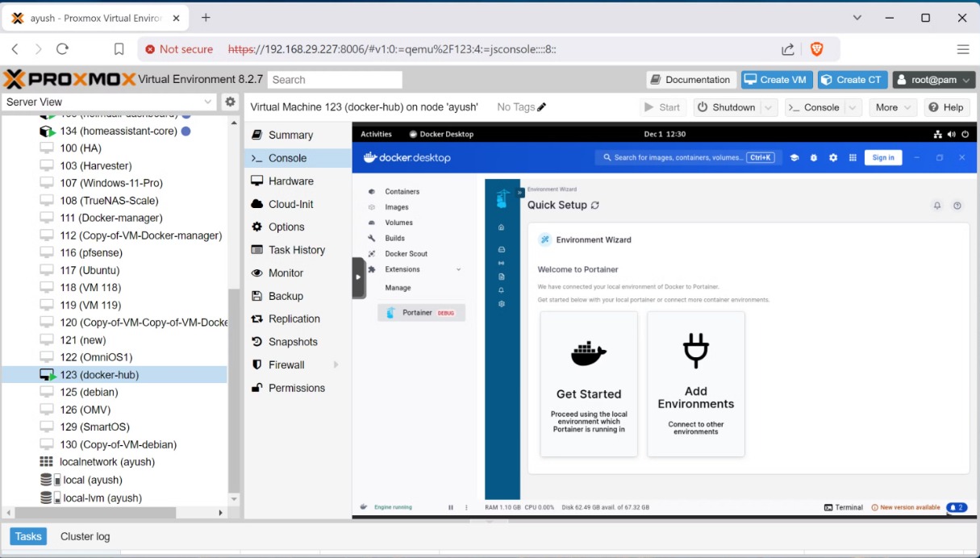Open the Docker apps grid icon
The height and width of the screenshot is (558, 980).
[853, 158]
